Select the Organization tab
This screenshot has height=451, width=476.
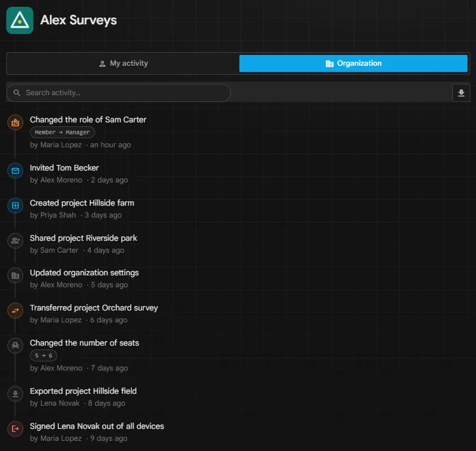[353, 63]
